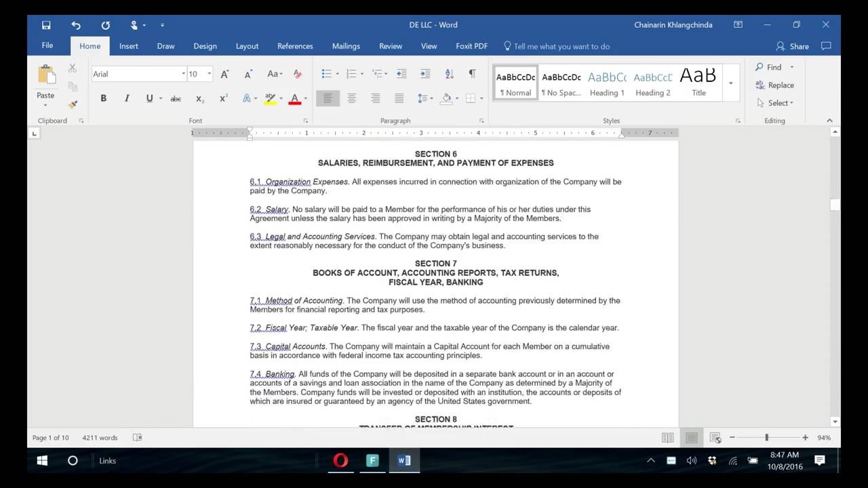Open the font name dropdown showing Arial
The height and width of the screenshot is (488, 868).
click(183, 74)
